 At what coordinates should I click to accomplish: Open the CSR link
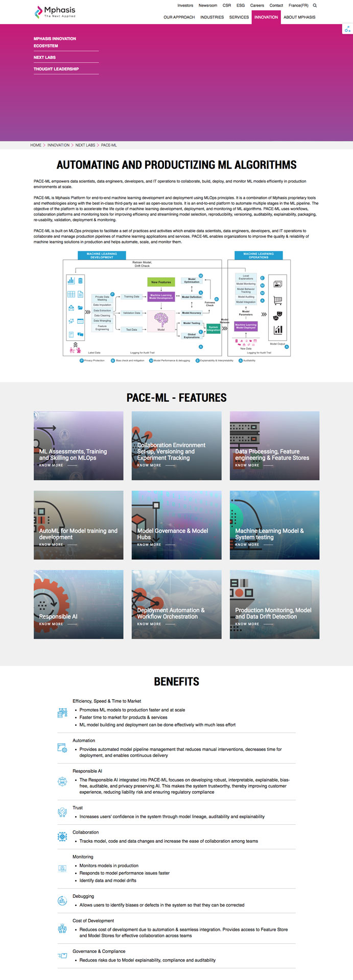pos(227,6)
